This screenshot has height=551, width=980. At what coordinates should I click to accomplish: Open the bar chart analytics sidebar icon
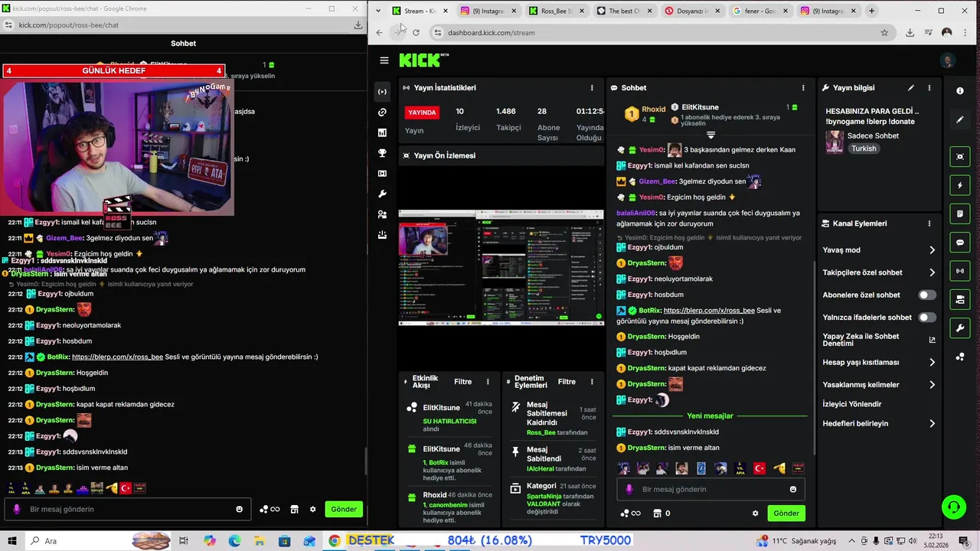(382, 132)
